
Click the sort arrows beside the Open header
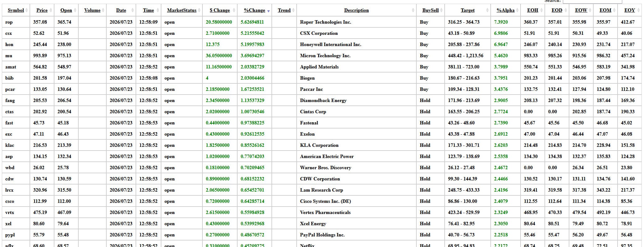point(75,10)
